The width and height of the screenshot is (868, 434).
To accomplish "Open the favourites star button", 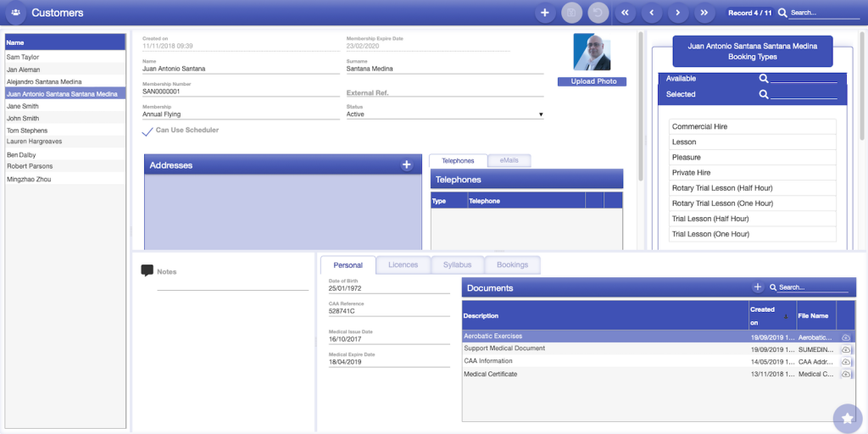I will click(x=848, y=419).
